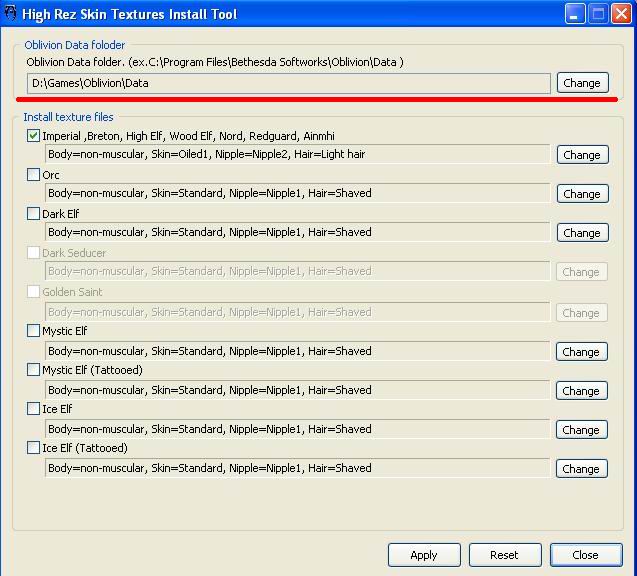The image size is (637, 576).
Task: Tick the Ice Elf checkbox
Action: pyautogui.click(x=33, y=409)
